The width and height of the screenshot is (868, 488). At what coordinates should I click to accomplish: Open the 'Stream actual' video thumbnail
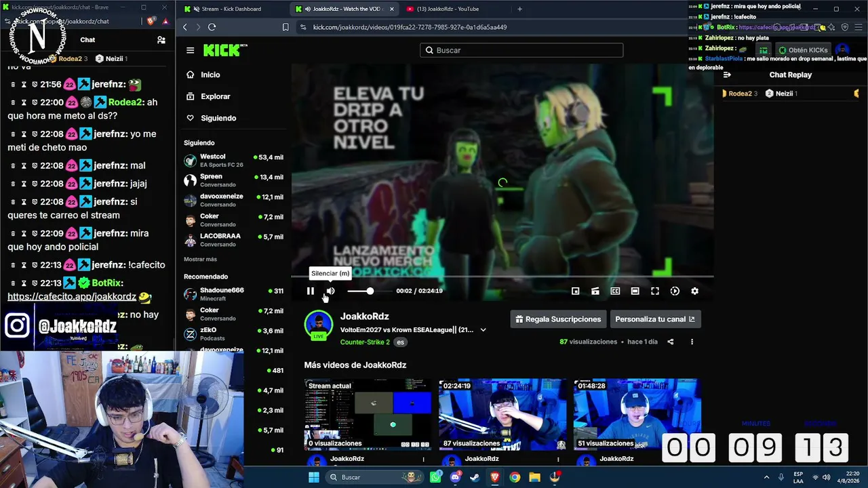click(368, 414)
